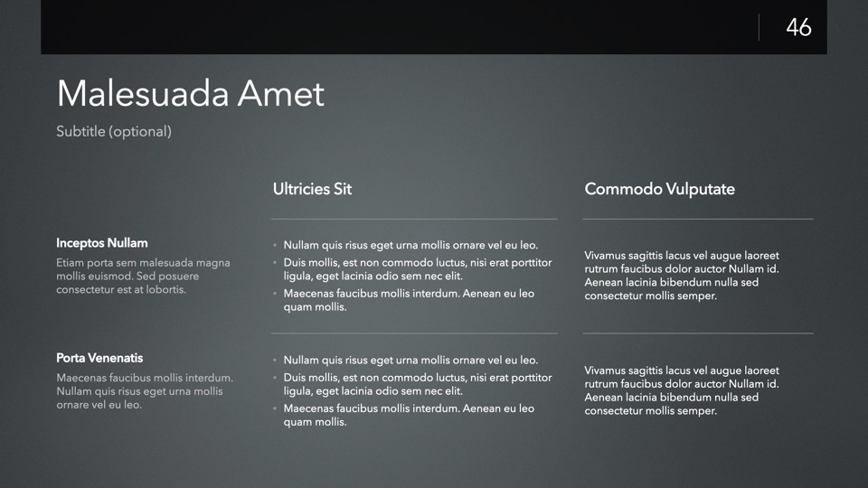The width and height of the screenshot is (868, 488).
Task: Select Duis mollis bullet in Inceptos Nullam row
Action: 417,269
